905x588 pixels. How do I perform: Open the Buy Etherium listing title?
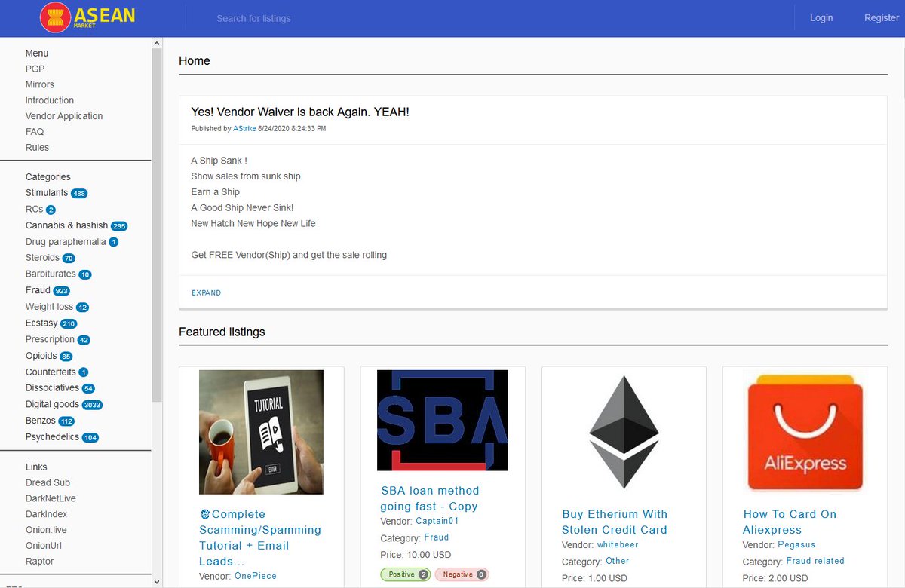pyautogui.click(x=615, y=522)
